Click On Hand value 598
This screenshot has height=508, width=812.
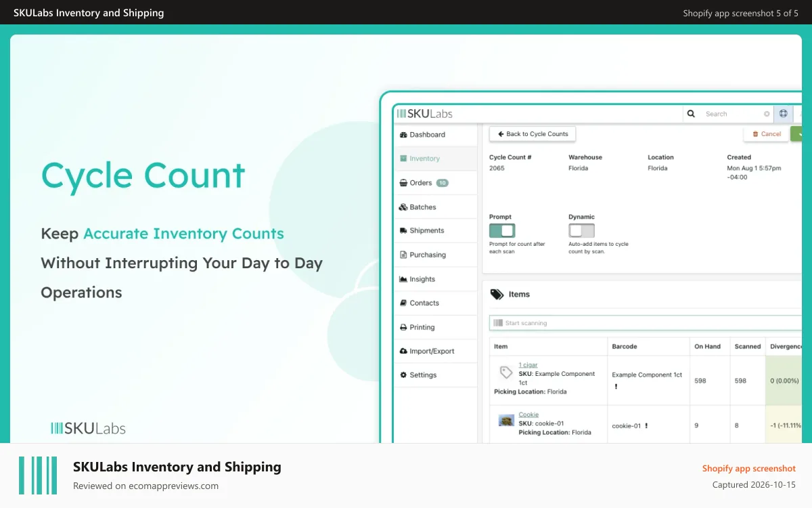coord(700,381)
